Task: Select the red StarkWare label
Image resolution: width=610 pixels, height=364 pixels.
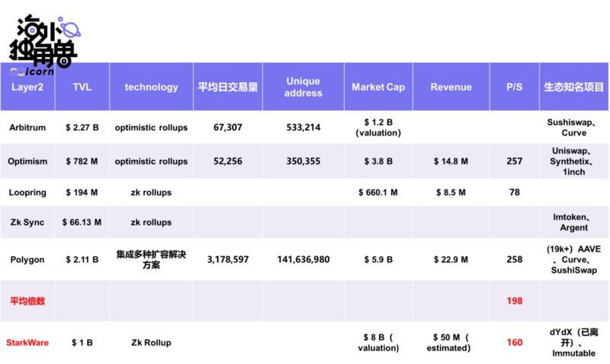Action: click(27, 343)
